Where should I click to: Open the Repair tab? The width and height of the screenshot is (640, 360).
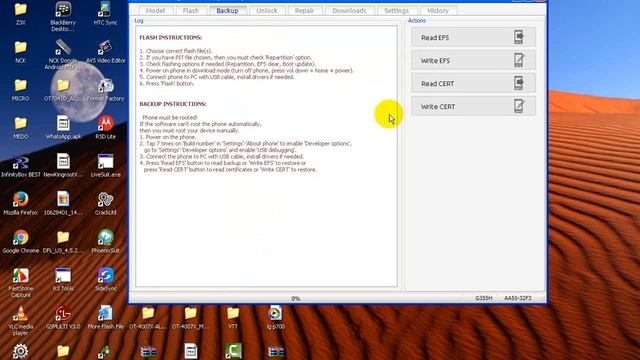pyautogui.click(x=304, y=11)
